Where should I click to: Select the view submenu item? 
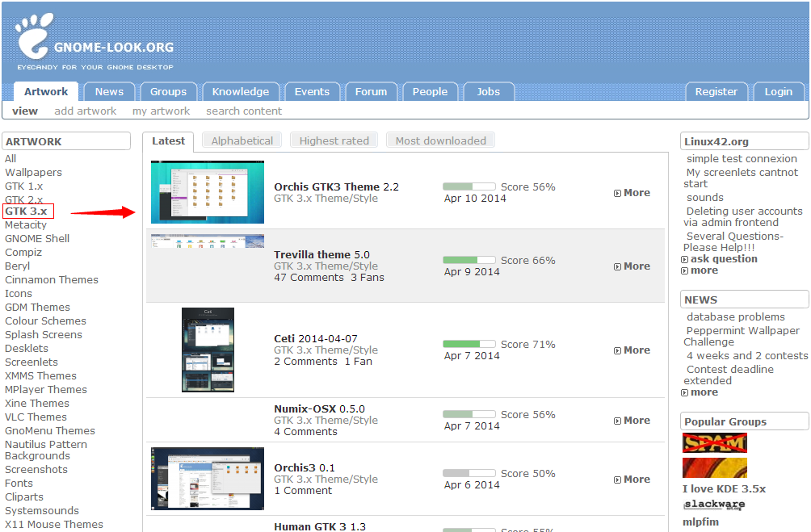25,111
